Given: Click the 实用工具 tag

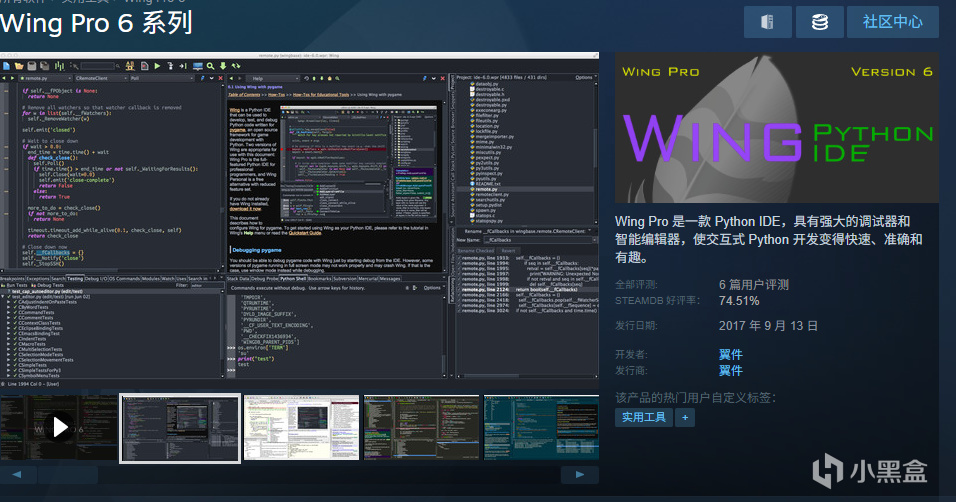Looking at the screenshot, I should (644, 417).
